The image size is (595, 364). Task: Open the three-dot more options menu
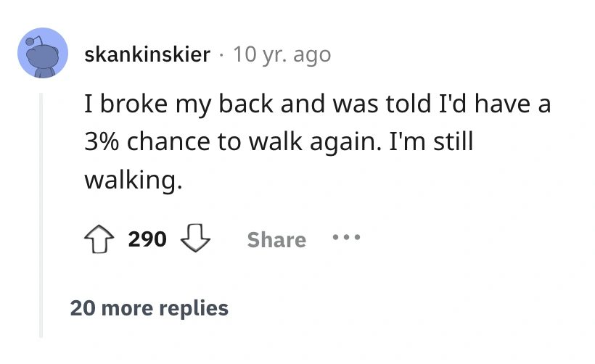(345, 239)
